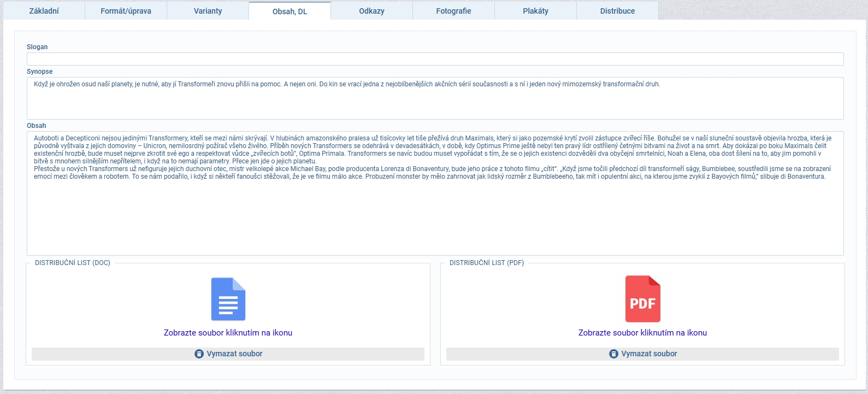This screenshot has height=394, width=868.
Task: Click trash icon in PDF section
Action: [613, 354]
